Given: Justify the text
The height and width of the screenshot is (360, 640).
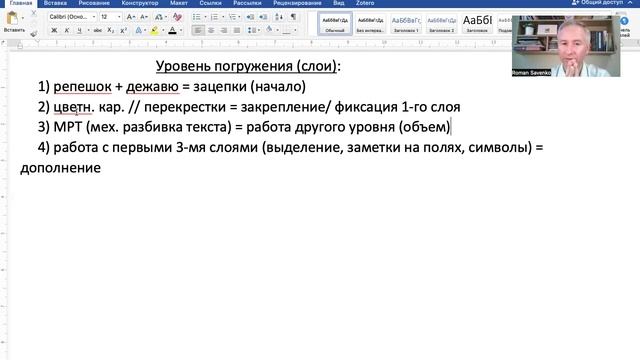Looking at the screenshot, I should tap(236, 30).
